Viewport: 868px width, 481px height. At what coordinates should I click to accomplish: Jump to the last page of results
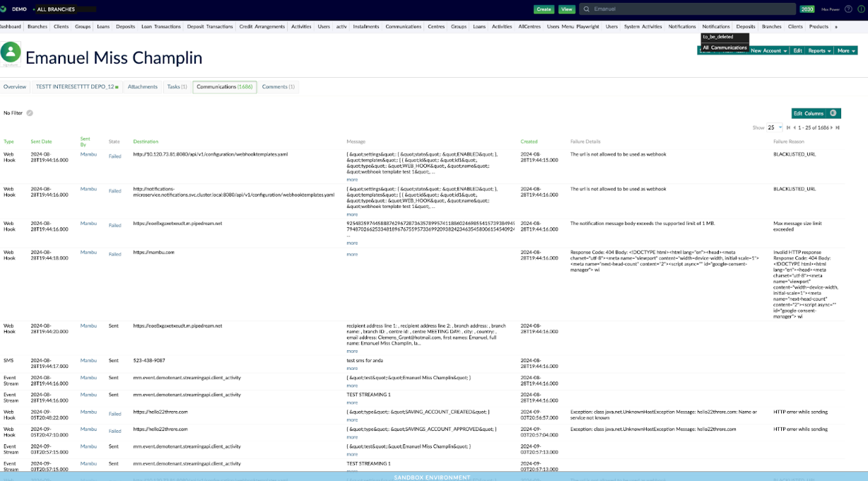click(x=838, y=128)
